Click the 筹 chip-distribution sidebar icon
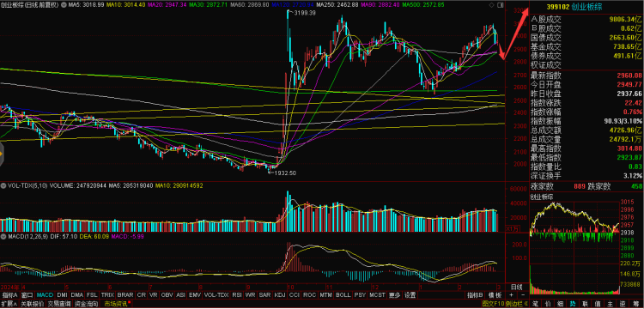 tap(635, 304)
